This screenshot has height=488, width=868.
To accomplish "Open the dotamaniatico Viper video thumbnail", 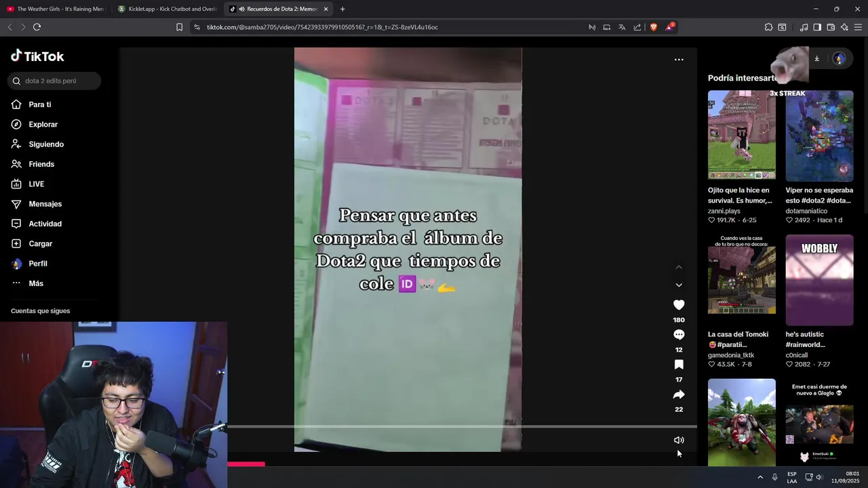I will pos(819,136).
